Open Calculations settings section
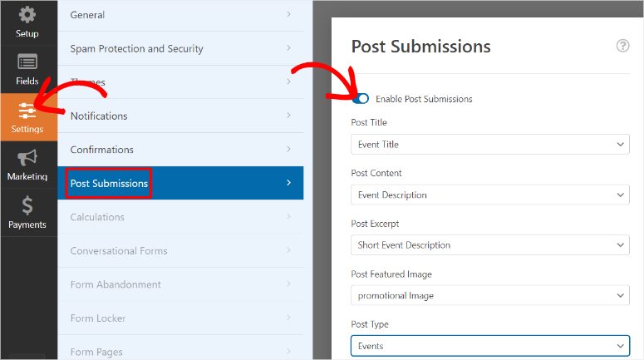This screenshot has width=644, height=360. [180, 217]
